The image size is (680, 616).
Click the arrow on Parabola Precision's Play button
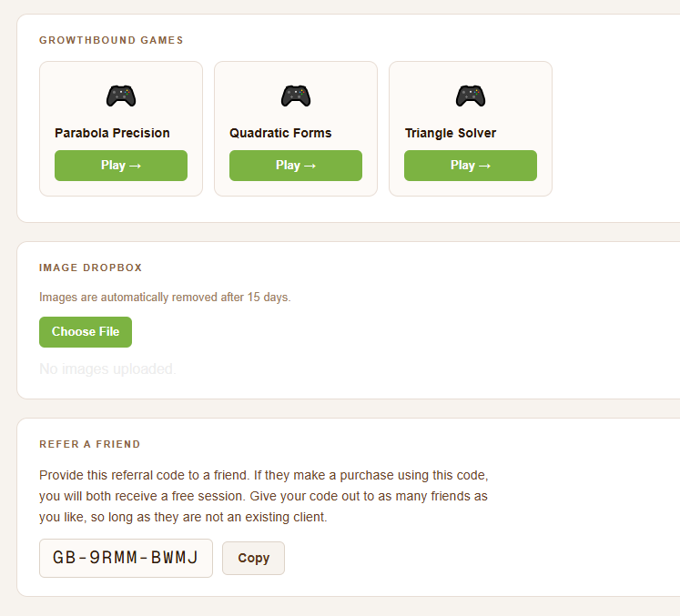tap(136, 166)
